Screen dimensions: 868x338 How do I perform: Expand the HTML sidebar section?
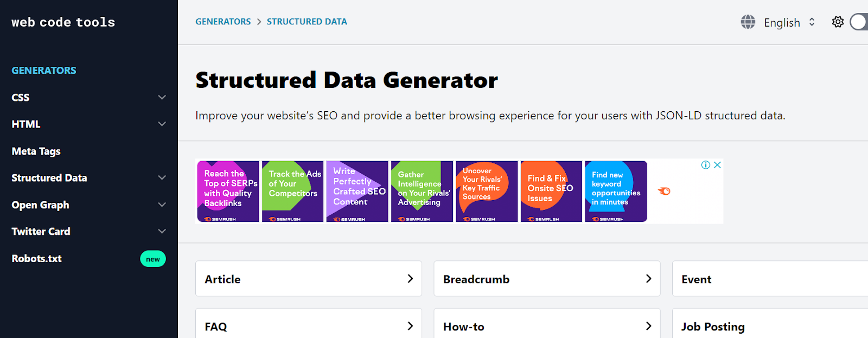coord(162,124)
